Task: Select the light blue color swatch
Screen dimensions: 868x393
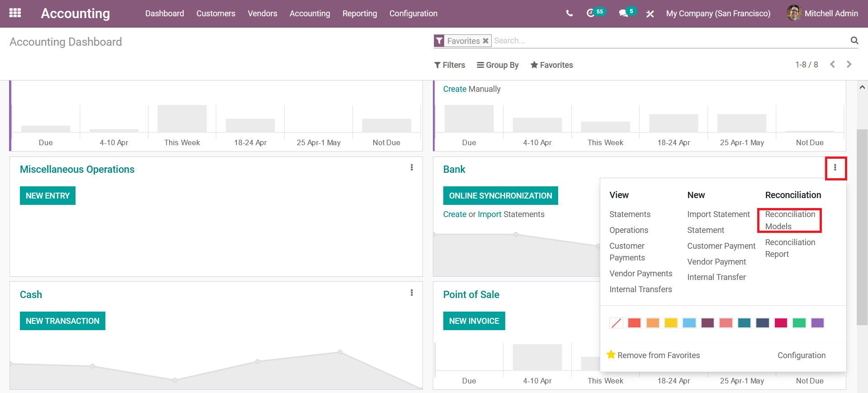Action: 689,323
